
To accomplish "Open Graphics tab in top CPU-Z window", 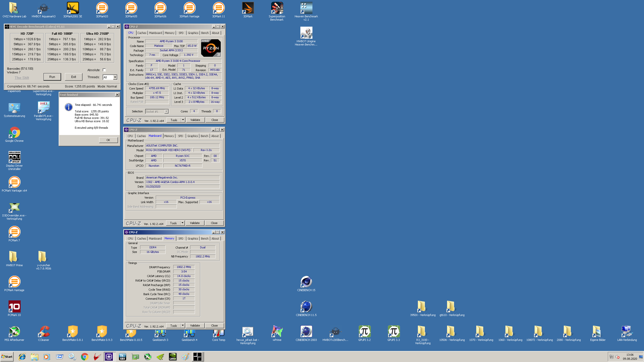I will tap(193, 33).
